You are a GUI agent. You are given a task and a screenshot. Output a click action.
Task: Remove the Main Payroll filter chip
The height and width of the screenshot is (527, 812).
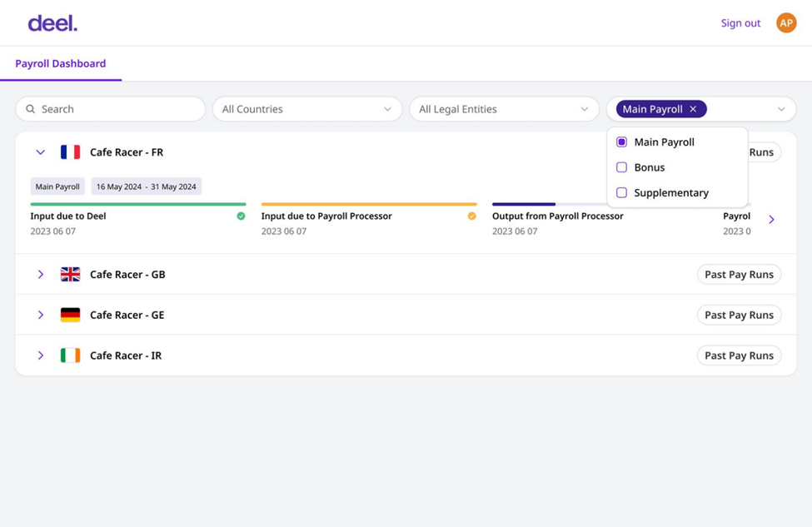[x=693, y=109]
